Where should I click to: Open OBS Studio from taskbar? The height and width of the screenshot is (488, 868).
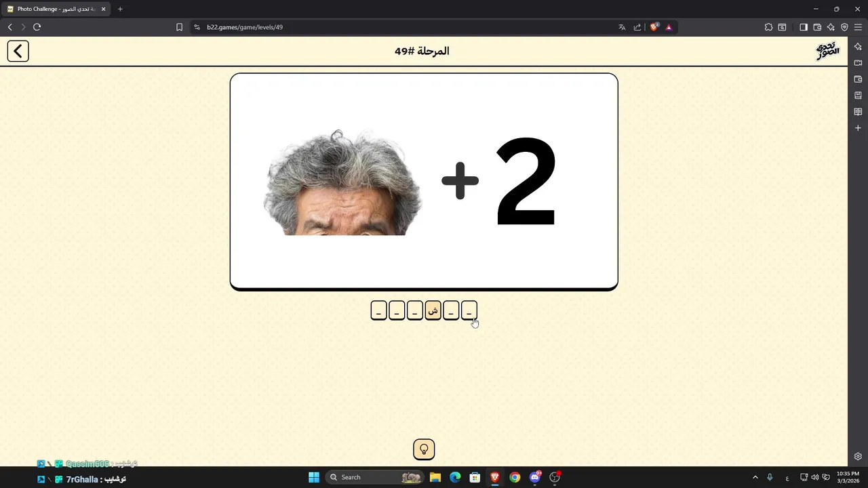point(555,477)
